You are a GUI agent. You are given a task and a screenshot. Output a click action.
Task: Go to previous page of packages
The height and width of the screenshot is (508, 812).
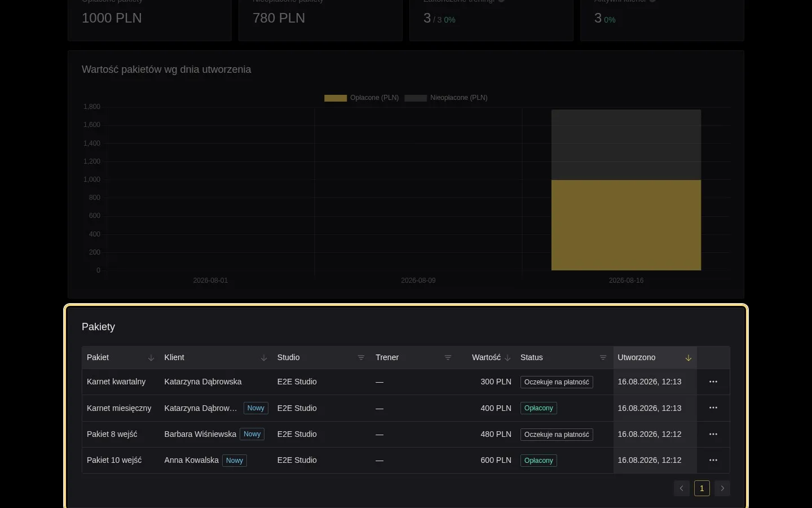[682, 488]
